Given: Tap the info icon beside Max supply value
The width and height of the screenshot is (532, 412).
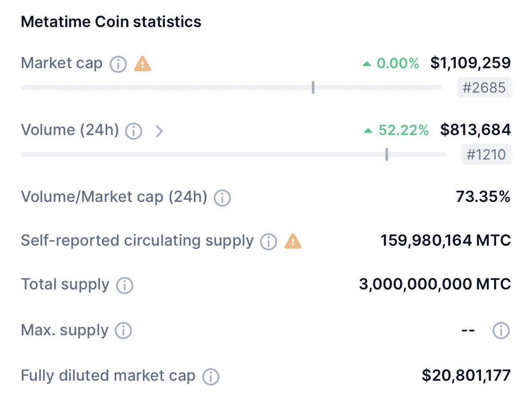Looking at the screenshot, I should point(501,330).
